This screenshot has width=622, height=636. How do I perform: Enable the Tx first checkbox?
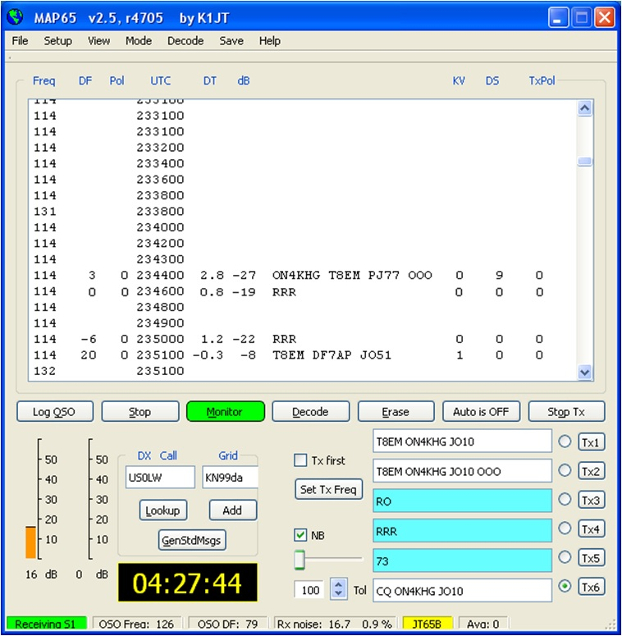[x=300, y=460]
